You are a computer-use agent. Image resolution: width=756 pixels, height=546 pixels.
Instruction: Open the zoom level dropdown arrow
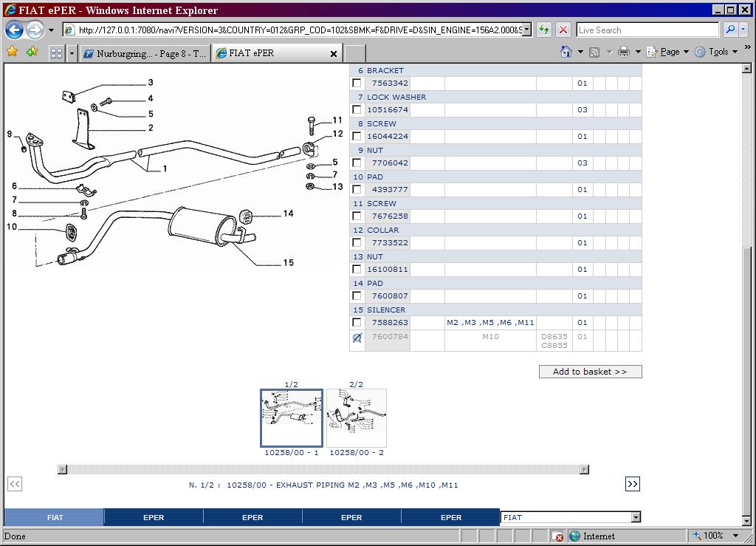pos(735,536)
